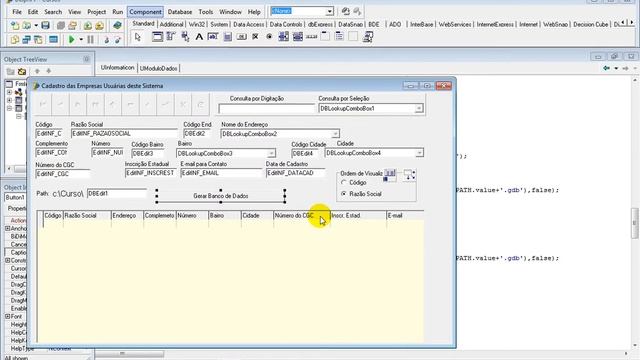Pick the Edit component icon

coord(213,37)
